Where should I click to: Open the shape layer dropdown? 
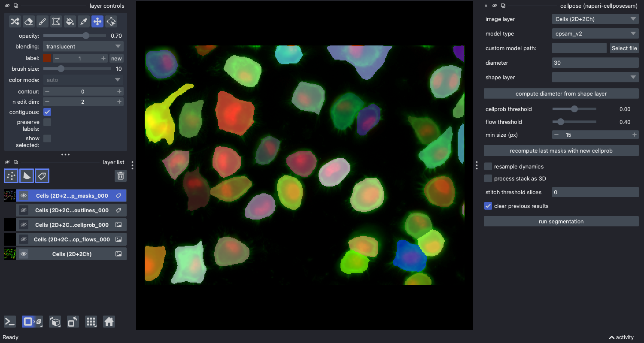[x=595, y=77]
